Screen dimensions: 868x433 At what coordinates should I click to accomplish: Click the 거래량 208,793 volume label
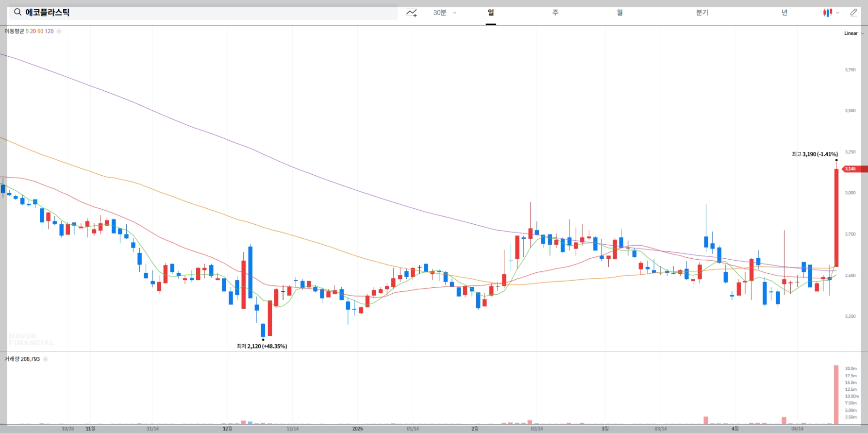tap(22, 359)
